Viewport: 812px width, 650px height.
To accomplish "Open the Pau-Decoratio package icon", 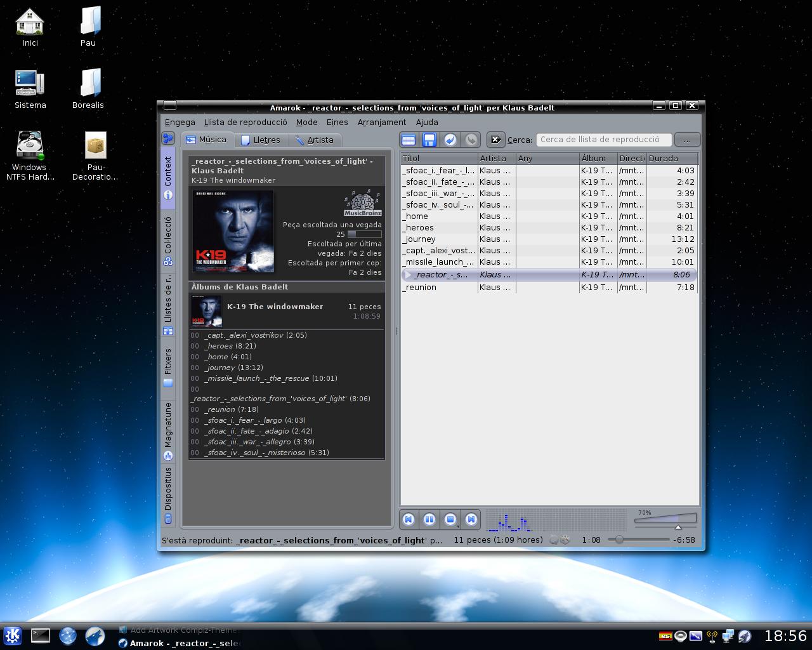I will (95, 156).
